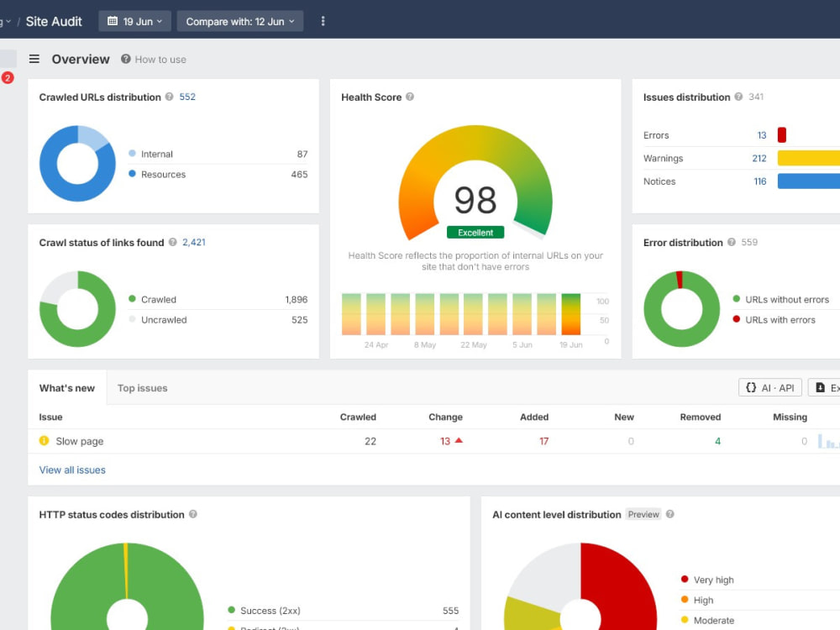Click help icon next to Health Score

[x=410, y=97]
